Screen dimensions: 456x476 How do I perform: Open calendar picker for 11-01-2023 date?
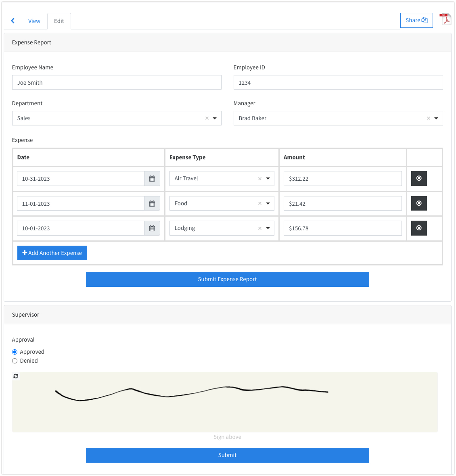152,204
